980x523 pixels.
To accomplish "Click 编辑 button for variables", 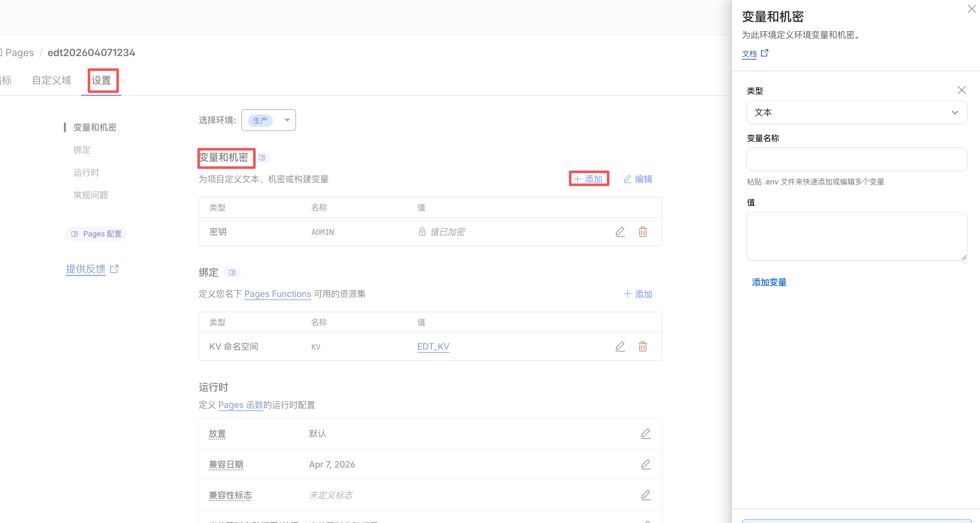I will 638,179.
